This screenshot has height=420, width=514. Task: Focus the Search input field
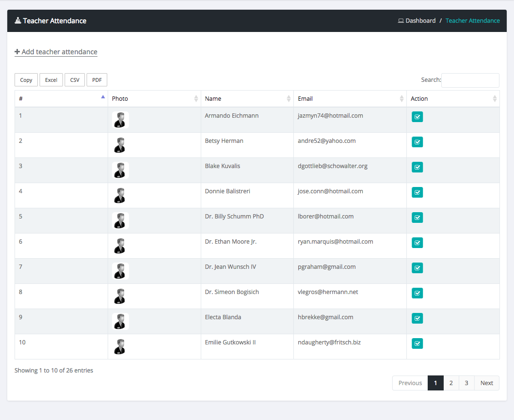pyautogui.click(x=470, y=80)
